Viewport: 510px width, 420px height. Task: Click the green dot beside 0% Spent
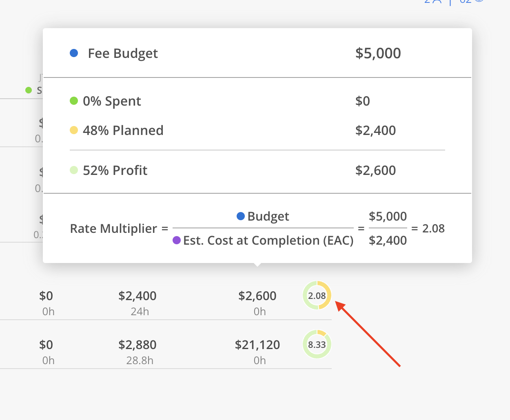click(74, 101)
